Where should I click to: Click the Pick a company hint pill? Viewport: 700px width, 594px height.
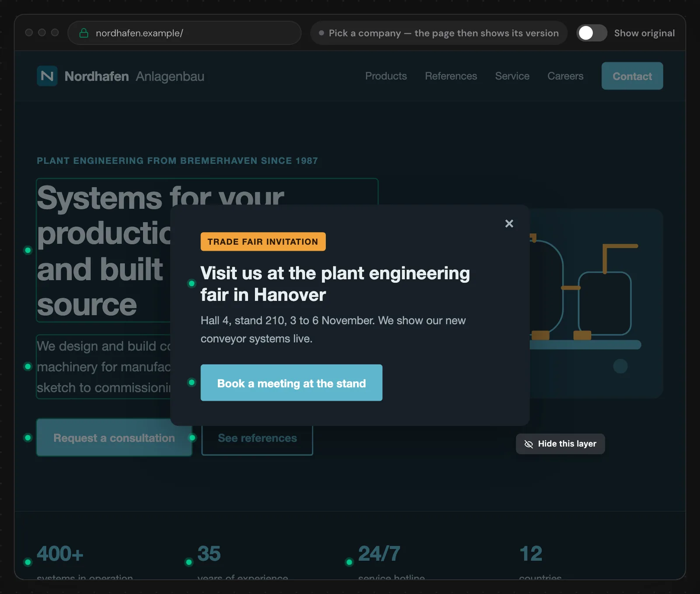click(439, 33)
